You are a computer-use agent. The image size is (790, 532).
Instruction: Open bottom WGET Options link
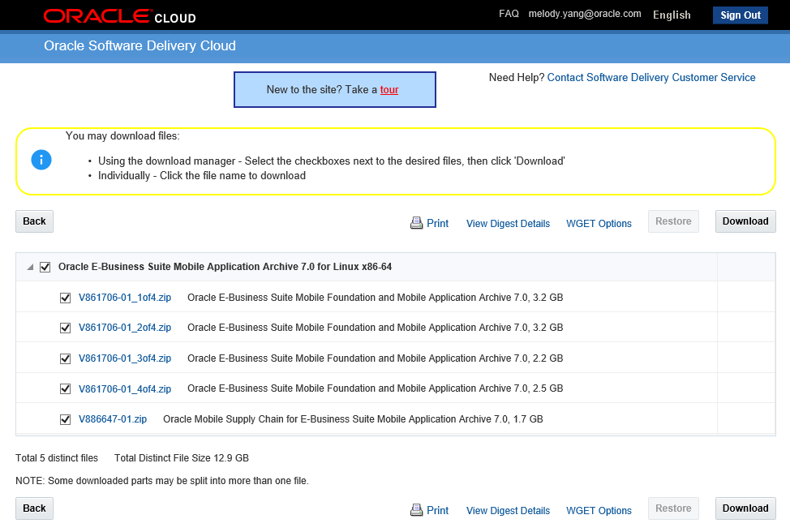point(599,511)
